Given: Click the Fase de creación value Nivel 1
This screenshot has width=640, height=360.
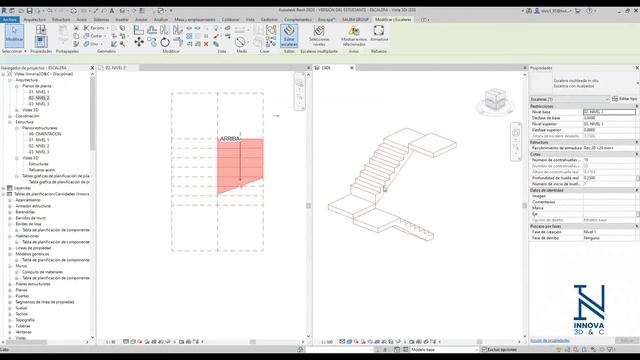Looking at the screenshot, I should tap(609, 232).
